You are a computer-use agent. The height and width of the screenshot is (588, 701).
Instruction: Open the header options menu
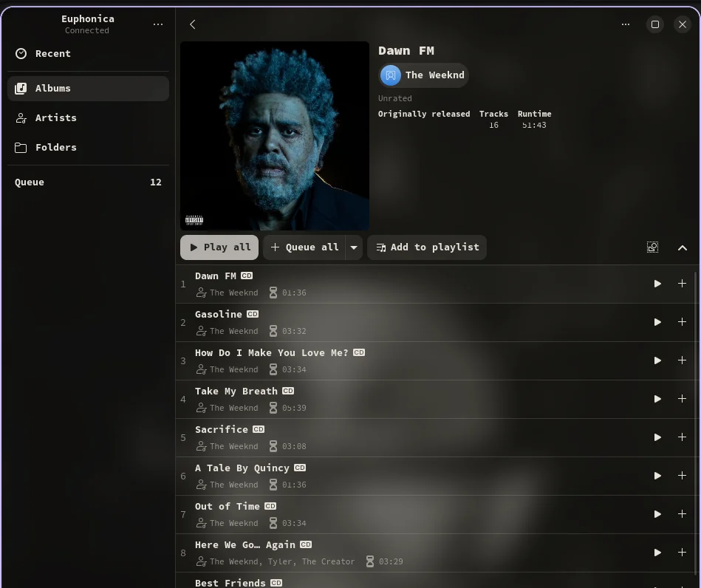tap(626, 24)
